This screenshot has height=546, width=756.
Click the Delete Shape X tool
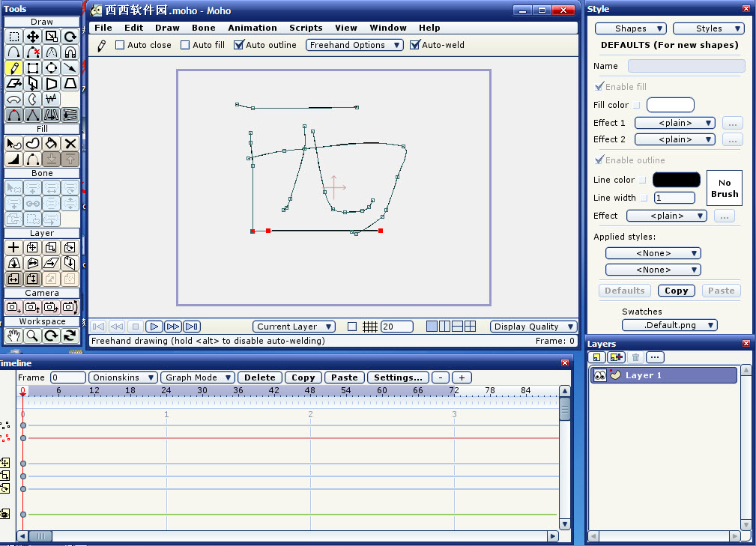[x=70, y=144]
